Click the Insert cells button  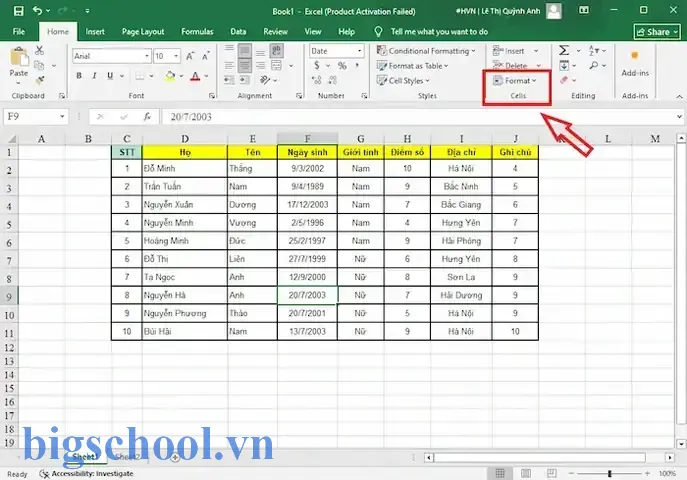point(509,51)
